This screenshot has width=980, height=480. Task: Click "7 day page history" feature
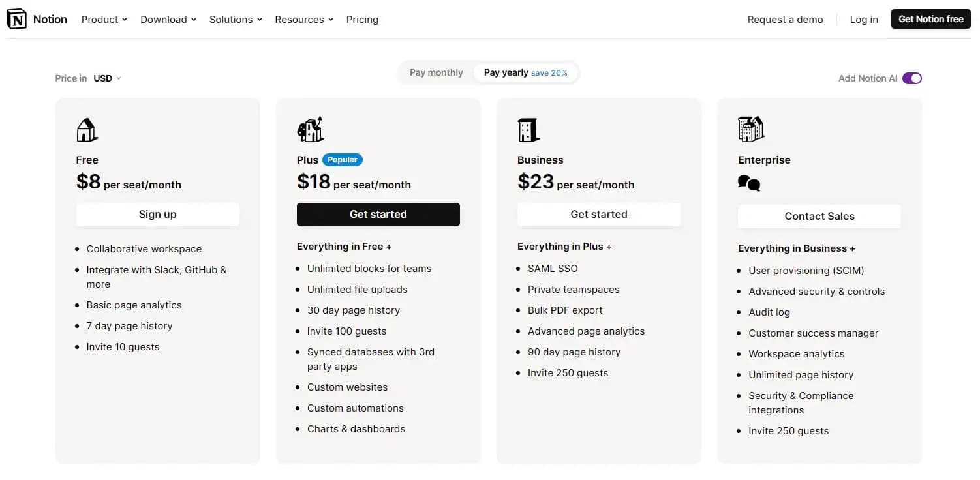pyautogui.click(x=130, y=326)
